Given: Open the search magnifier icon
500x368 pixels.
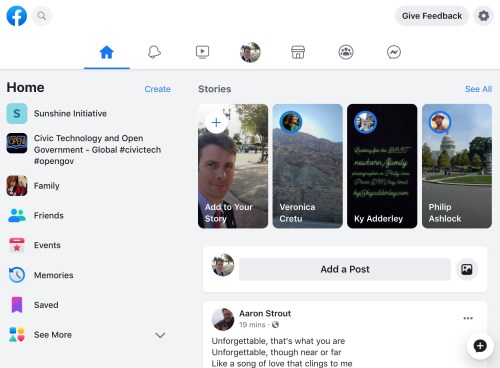Looking at the screenshot, I should (x=42, y=16).
